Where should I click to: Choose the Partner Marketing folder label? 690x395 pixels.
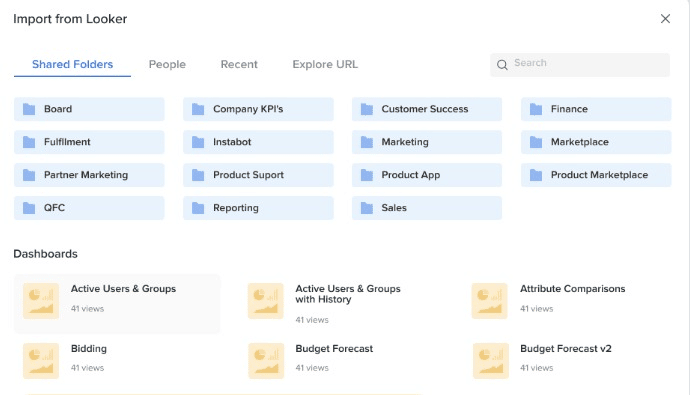click(86, 175)
